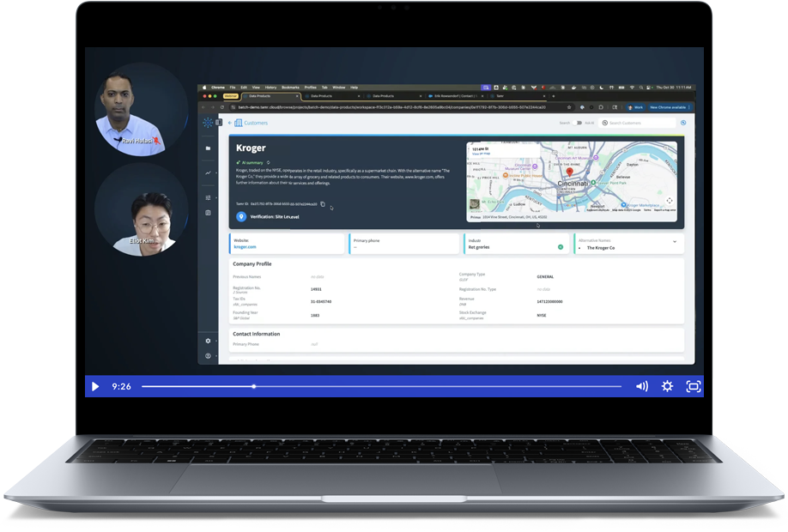Screen dimensions: 788x532
Task: Select the first Data Products browser tab
Action: pos(271,96)
